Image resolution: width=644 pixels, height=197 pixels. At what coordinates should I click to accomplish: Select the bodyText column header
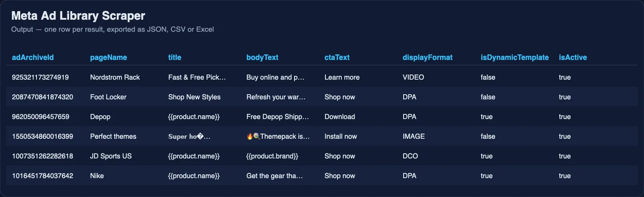(x=262, y=57)
